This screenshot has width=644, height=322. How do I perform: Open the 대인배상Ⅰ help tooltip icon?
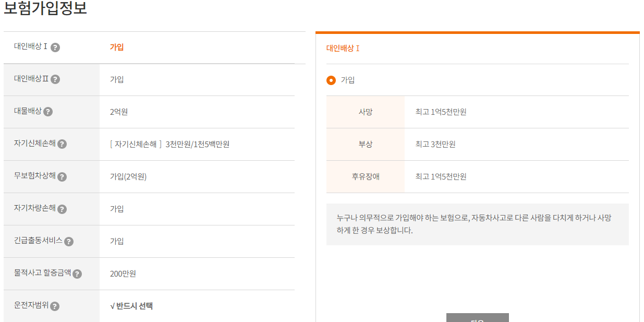tap(55, 46)
